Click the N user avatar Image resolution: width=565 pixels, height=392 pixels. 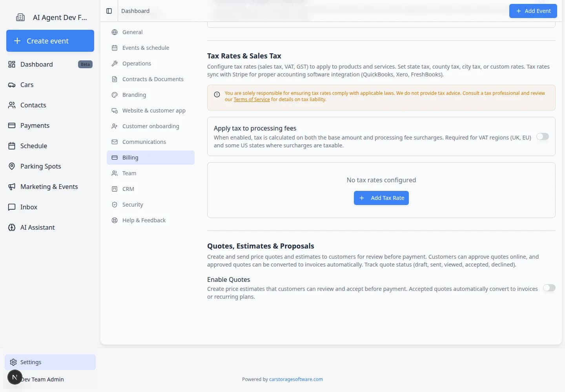click(x=15, y=377)
